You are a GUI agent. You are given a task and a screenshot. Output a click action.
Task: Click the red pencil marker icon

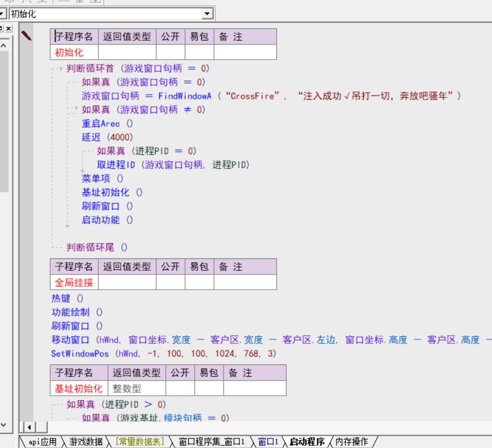(x=26, y=35)
